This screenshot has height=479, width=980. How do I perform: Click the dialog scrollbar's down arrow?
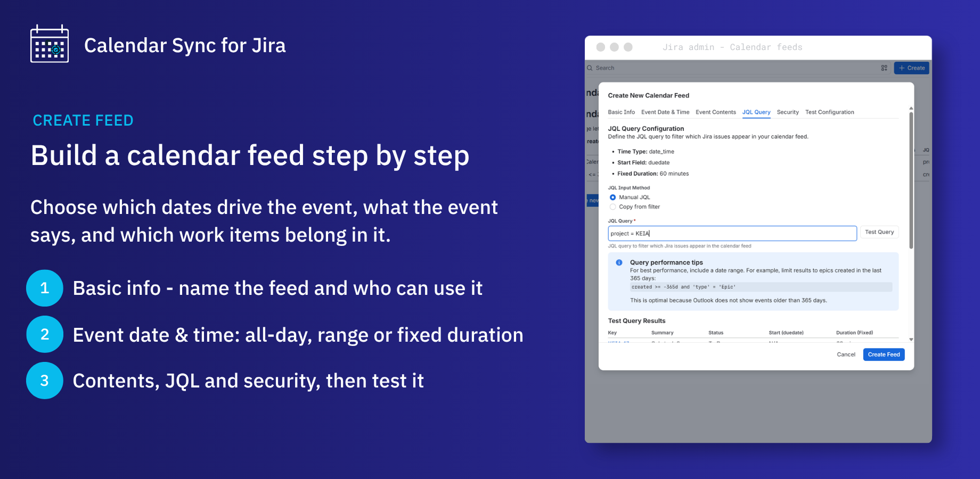(x=911, y=339)
